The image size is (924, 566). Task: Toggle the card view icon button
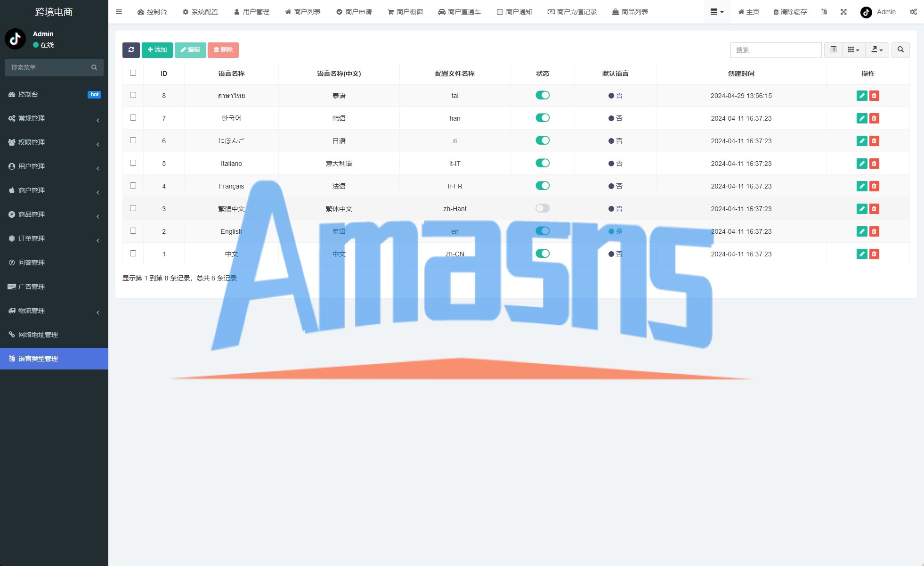[833, 50]
